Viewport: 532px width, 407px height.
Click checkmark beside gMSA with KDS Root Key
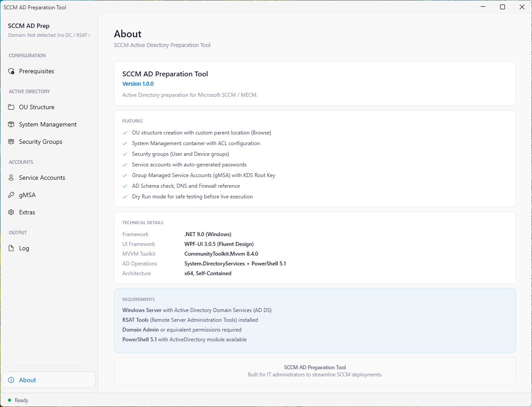click(125, 175)
